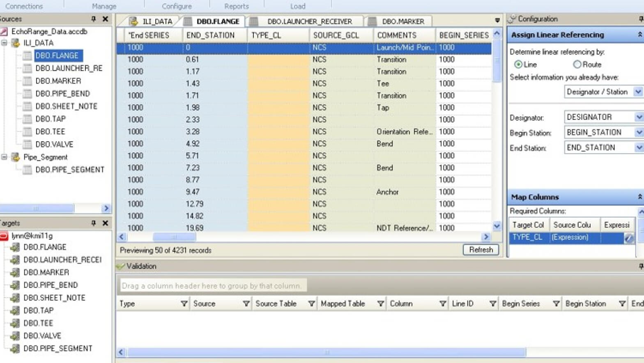The image size is (644, 363).
Task: Open the Designator dropdown
Action: (639, 117)
